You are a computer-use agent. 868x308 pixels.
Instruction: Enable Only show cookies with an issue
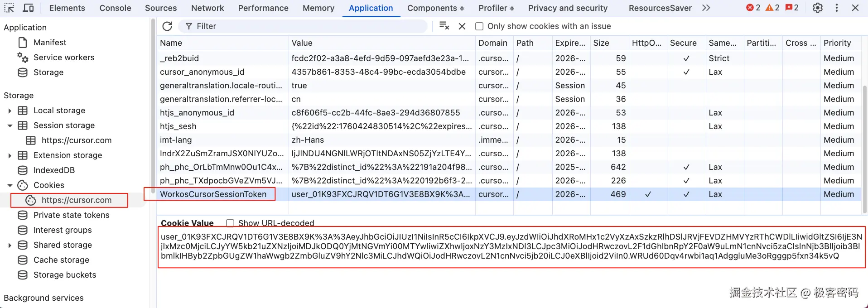pos(479,26)
